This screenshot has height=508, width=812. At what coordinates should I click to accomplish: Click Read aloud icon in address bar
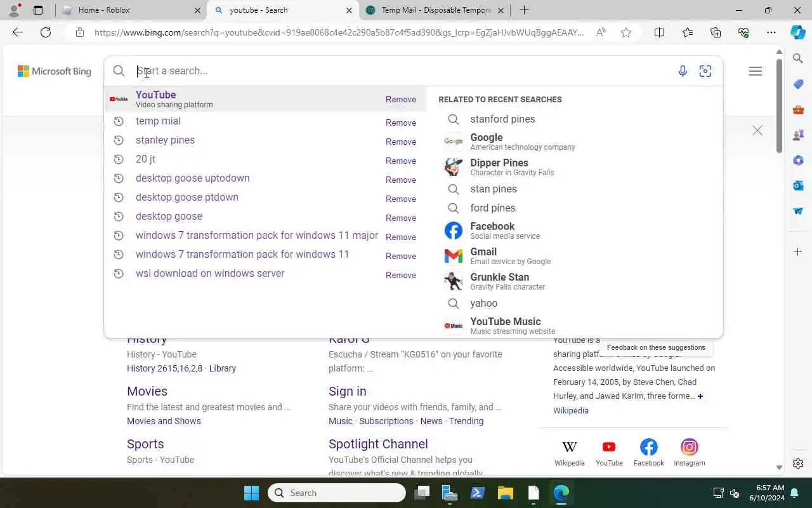[x=601, y=32]
